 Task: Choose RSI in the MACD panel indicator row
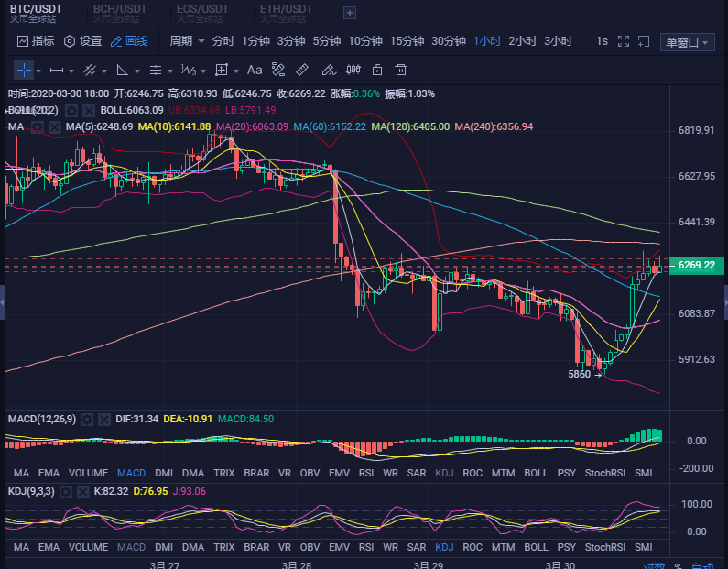click(x=366, y=474)
